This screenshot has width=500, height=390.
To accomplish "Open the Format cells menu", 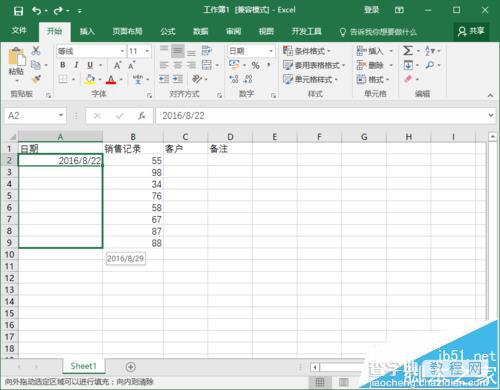I will coord(373,79).
